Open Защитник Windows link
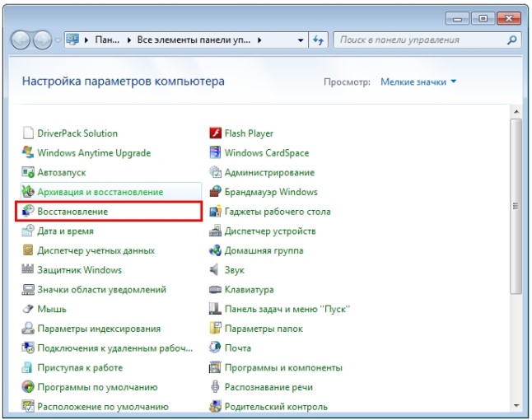Viewport: 532px width, 420px height. (x=79, y=270)
